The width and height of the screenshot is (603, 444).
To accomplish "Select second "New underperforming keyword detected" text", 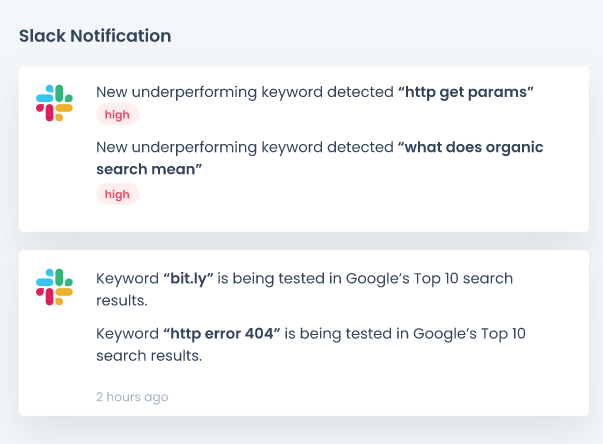I will (245, 147).
